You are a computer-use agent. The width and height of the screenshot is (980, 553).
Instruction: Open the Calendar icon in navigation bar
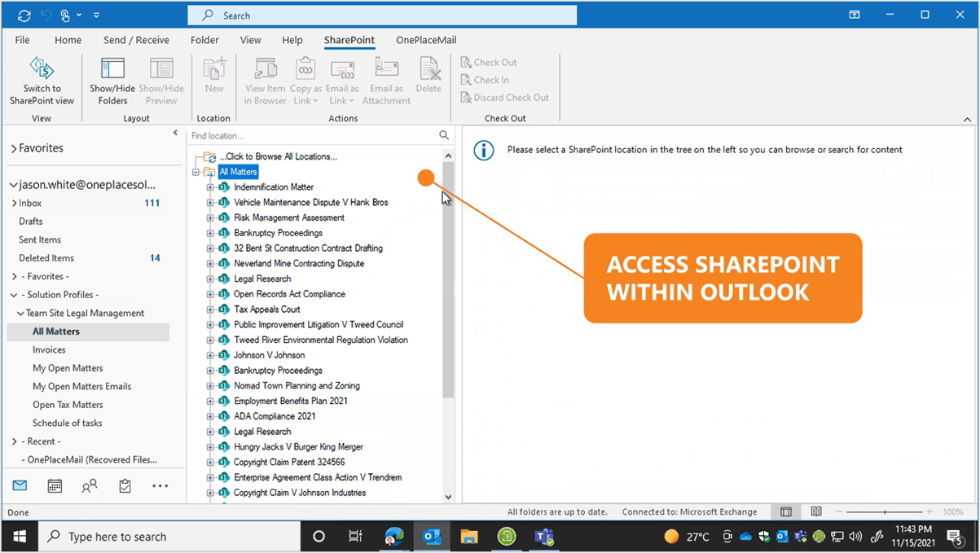coord(55,485)
